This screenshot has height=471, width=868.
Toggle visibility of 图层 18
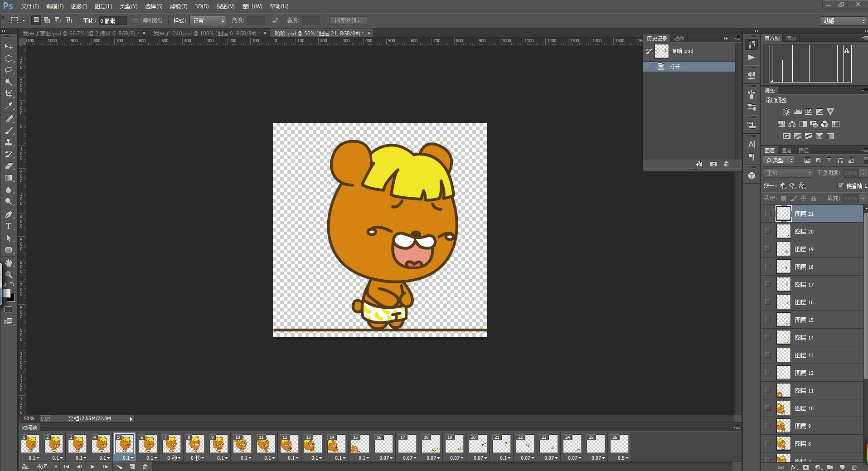(768, 267)
